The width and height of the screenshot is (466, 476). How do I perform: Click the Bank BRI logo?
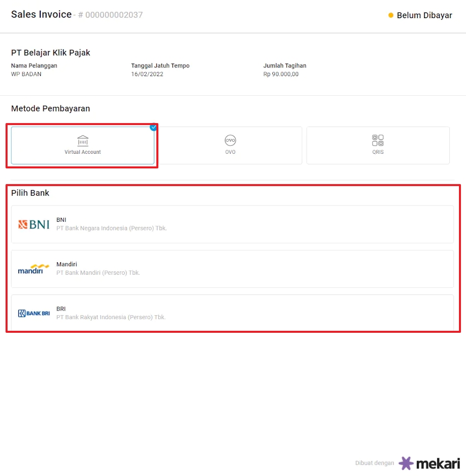(x=34, y=313)
